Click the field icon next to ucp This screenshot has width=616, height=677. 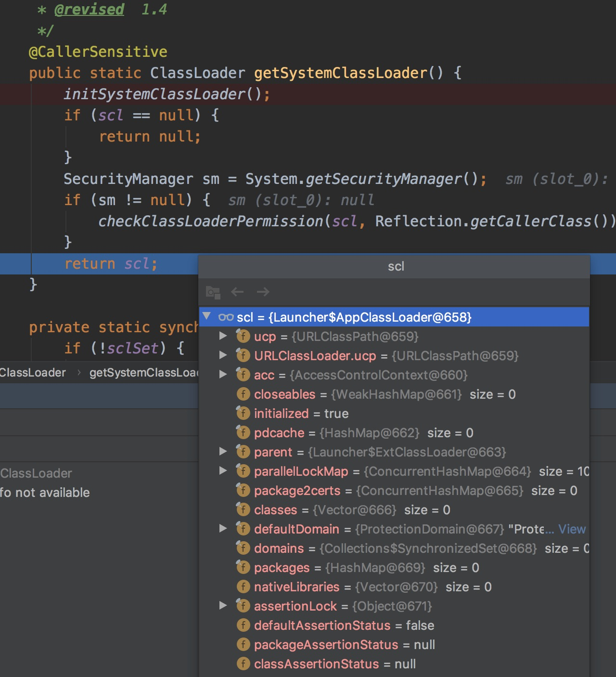pyautogui.click(x=243, y=336)
